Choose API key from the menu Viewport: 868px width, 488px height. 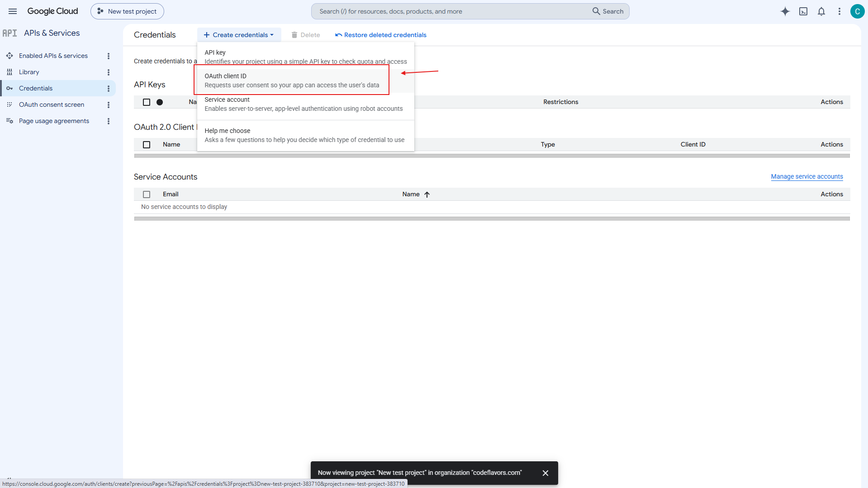click(306, 57)
